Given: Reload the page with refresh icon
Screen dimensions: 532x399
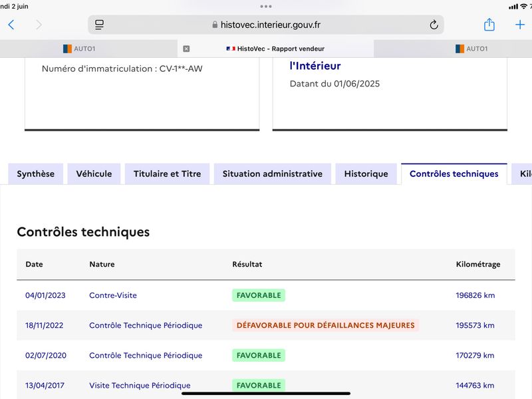Looking at the screenshot, I should 434,25.
